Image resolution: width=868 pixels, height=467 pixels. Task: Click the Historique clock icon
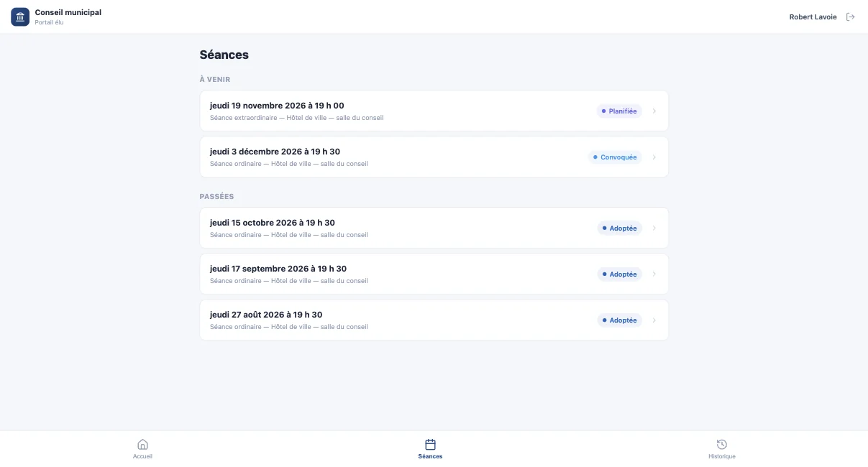click(x=722, y=445)
